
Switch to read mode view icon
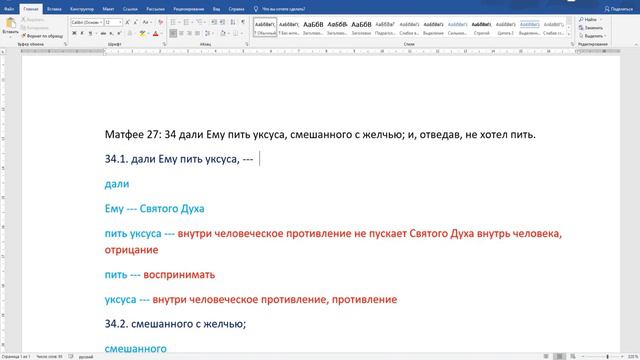coord(546,356)
